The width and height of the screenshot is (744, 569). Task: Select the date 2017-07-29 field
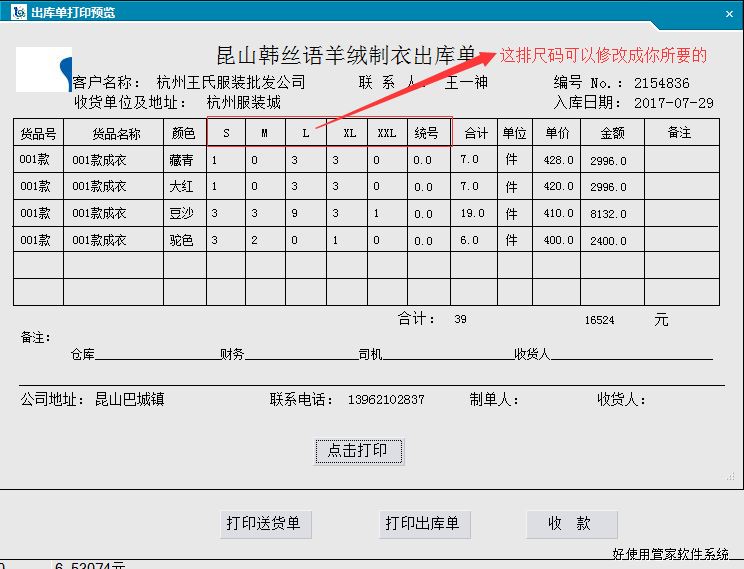pyautogui.click(x=673, y=103)
